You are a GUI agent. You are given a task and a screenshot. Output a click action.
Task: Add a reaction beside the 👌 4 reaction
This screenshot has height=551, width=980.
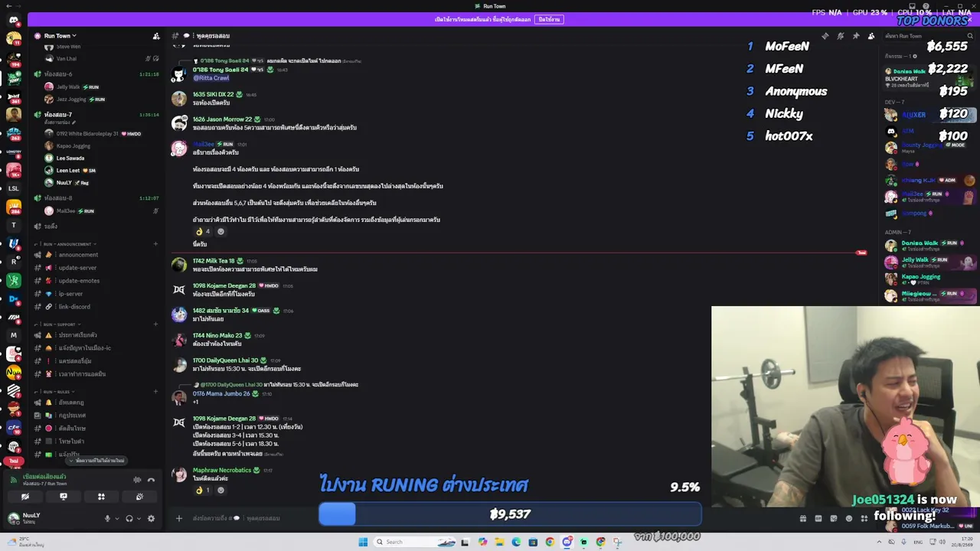tap(220, 231)
